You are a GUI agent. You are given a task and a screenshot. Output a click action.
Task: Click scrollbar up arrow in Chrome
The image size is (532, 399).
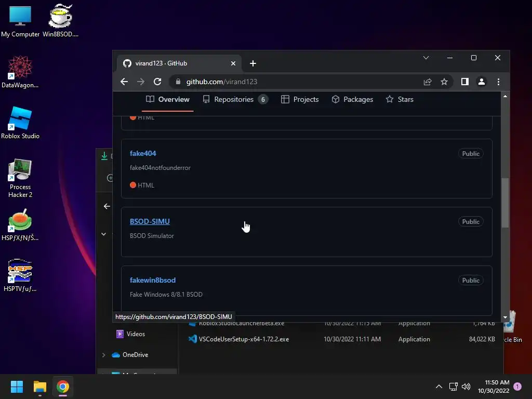(x=505, y=96)
